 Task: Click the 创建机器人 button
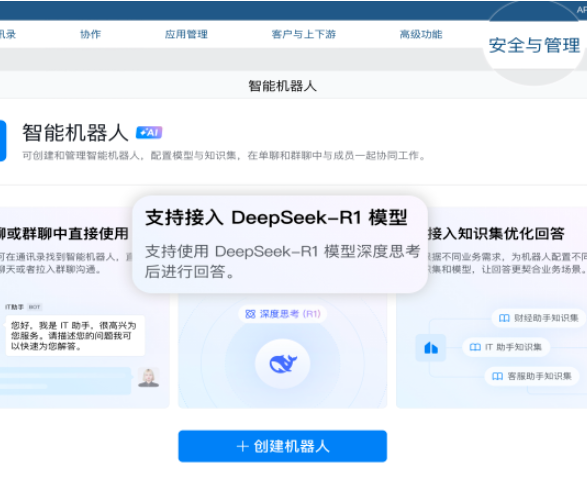pos(283,446)
